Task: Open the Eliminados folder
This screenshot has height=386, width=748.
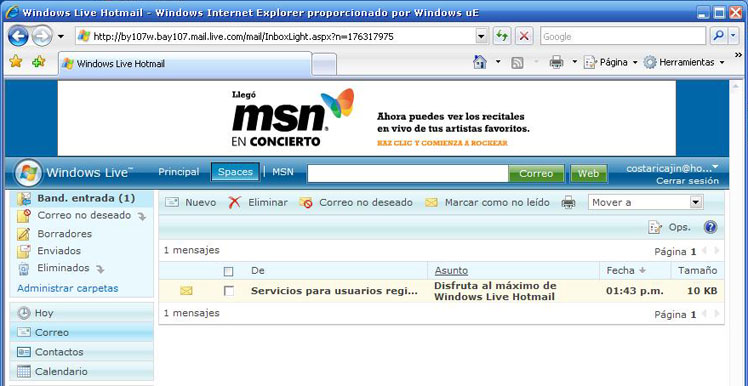Action: [63, 268]
